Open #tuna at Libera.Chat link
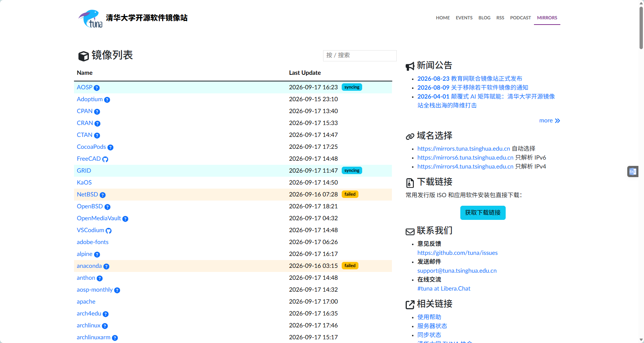The height and width of the screenshot is (343, 644). (444, 288)
